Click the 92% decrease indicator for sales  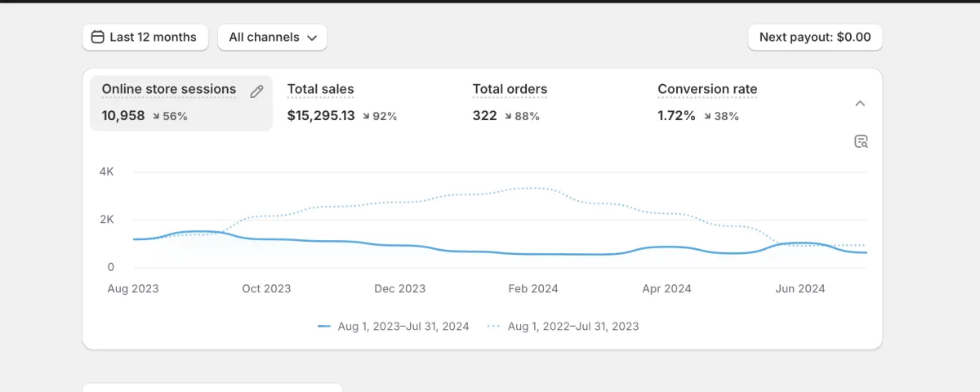point(380,116)
